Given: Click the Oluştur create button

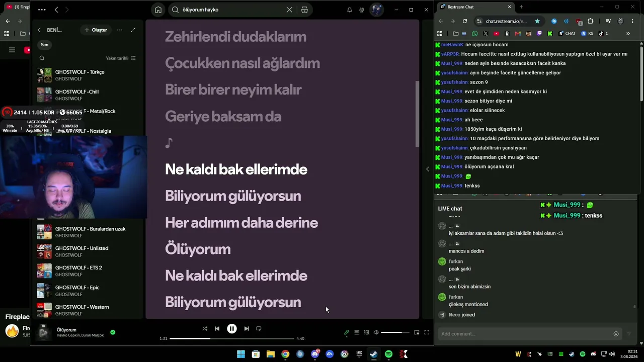Looking at the screenshot, I should [x=96, y=30].
